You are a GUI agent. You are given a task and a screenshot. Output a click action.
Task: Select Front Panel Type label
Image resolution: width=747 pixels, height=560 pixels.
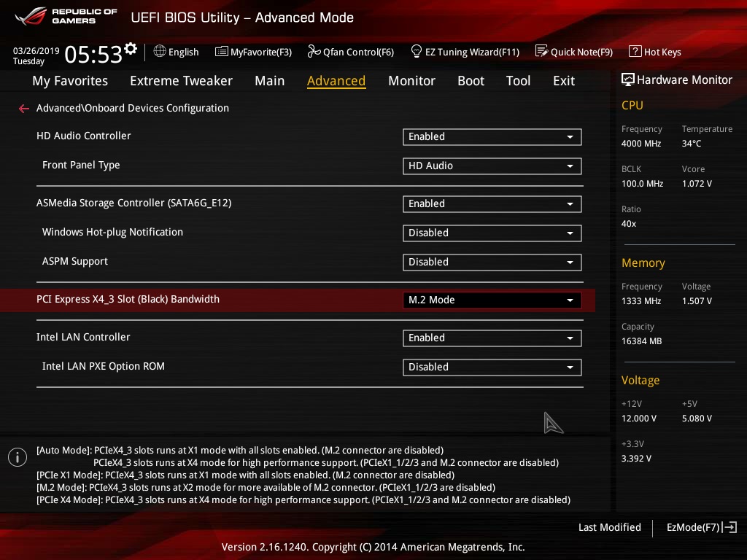[x=81, y=166]
